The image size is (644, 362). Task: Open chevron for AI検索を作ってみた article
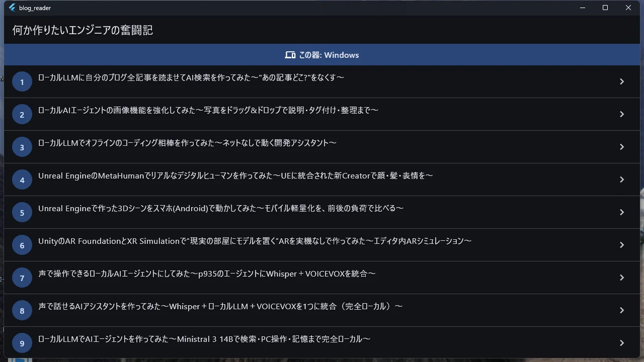pos(622,81)
